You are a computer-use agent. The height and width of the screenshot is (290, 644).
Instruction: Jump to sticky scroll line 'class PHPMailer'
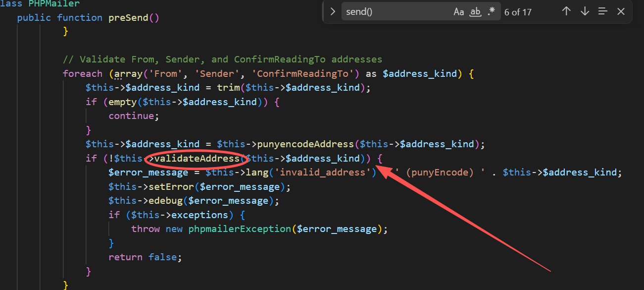click(x=40, y=3)
